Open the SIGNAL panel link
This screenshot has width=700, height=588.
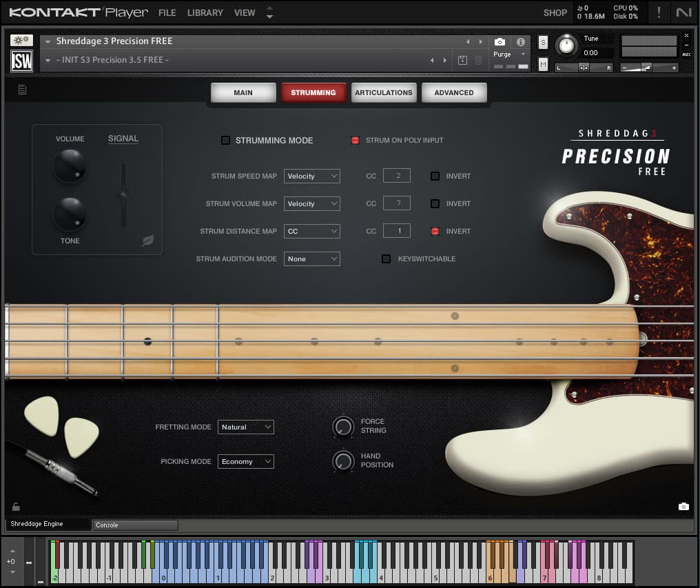tap(123, 139)
